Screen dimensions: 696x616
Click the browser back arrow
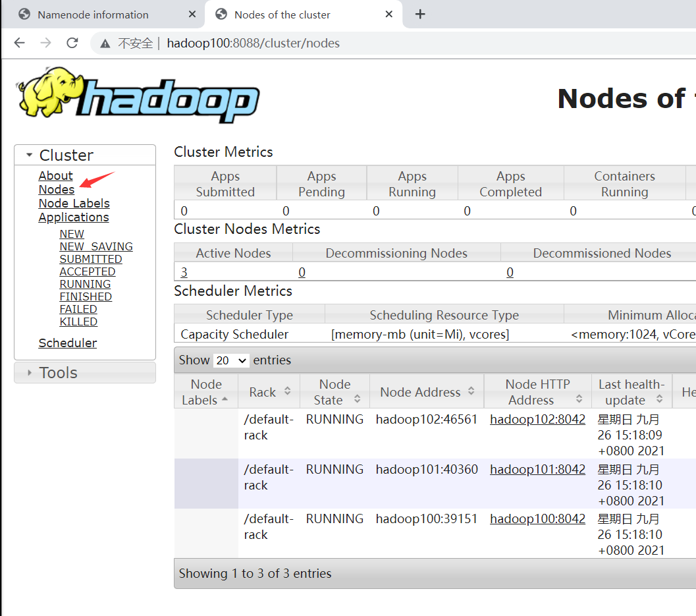coord(20,43)
